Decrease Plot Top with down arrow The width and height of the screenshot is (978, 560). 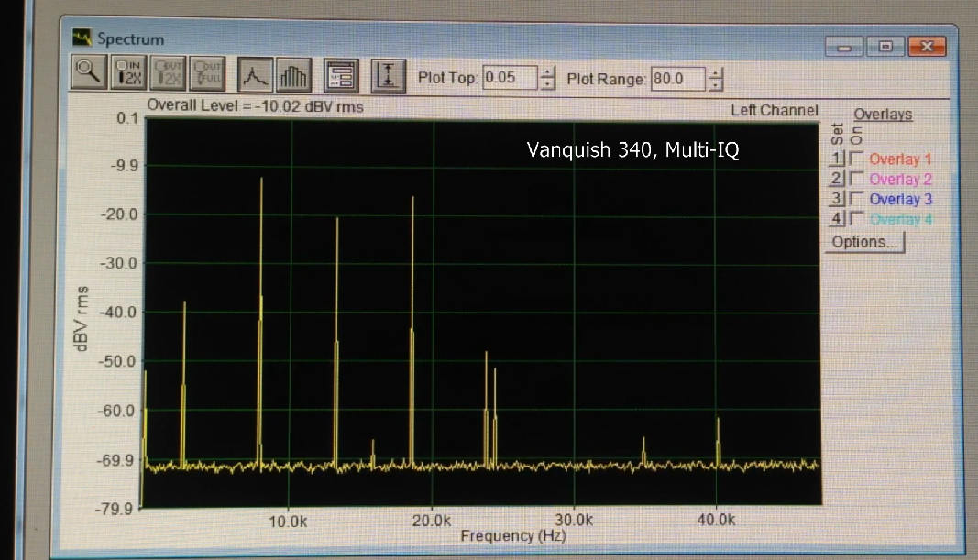(x=547, y=84)
